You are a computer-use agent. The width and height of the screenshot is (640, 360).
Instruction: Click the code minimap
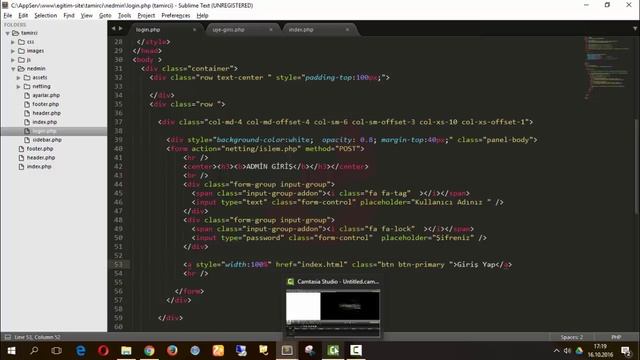tap(607, 67)
